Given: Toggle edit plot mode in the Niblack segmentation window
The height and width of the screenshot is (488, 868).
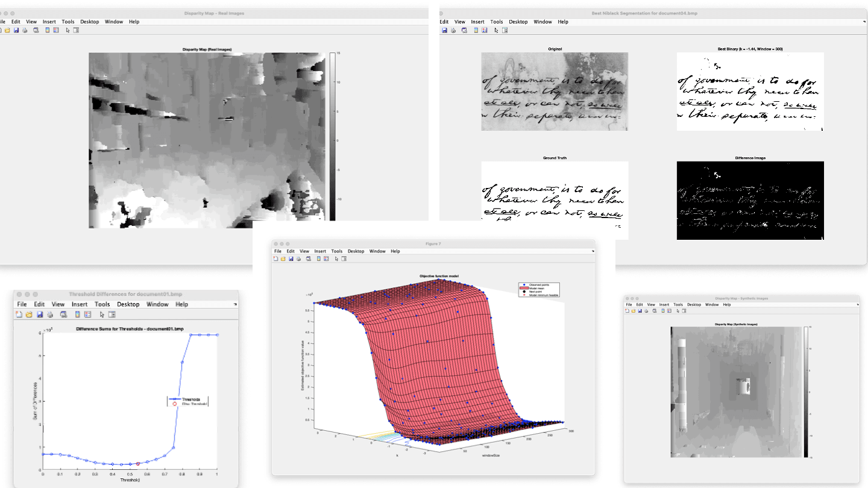Looking at the screenshot, I should pyautogui.click(x=496, y=30).
